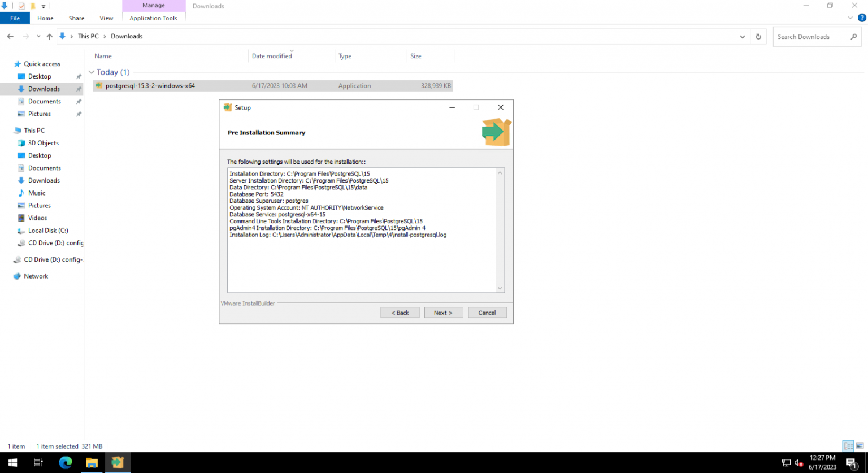The width and height of the screenshot is (868, 473).
Task: Collapse the Today group
Action: click(x=92, y=72)
